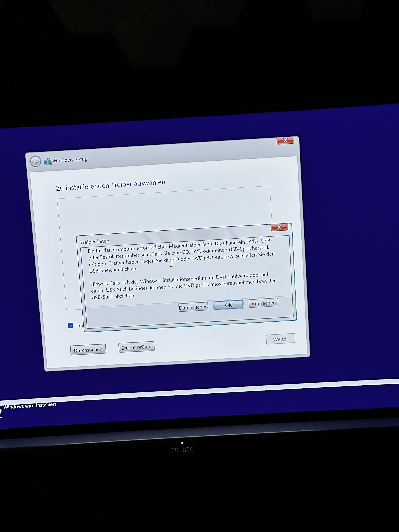
Task: Click Durchsuchen at bottom of setup window
Action: 88,350
